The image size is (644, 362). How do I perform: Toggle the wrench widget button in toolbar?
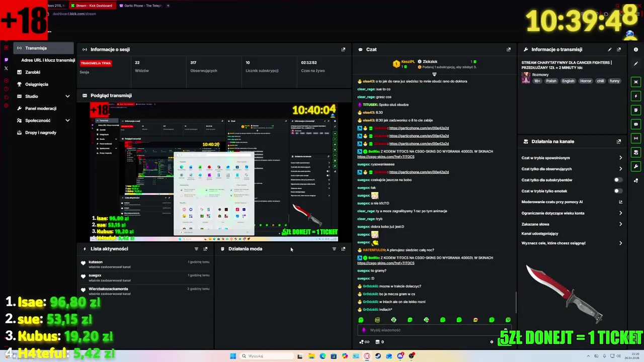coord(636,166)
